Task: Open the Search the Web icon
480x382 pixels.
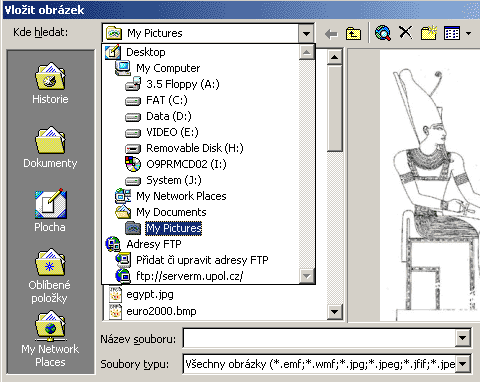Action: pos(383,33)
